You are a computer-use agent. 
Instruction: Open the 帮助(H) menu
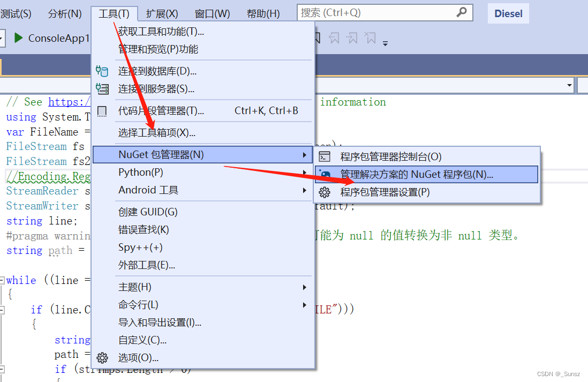(263, 13)
